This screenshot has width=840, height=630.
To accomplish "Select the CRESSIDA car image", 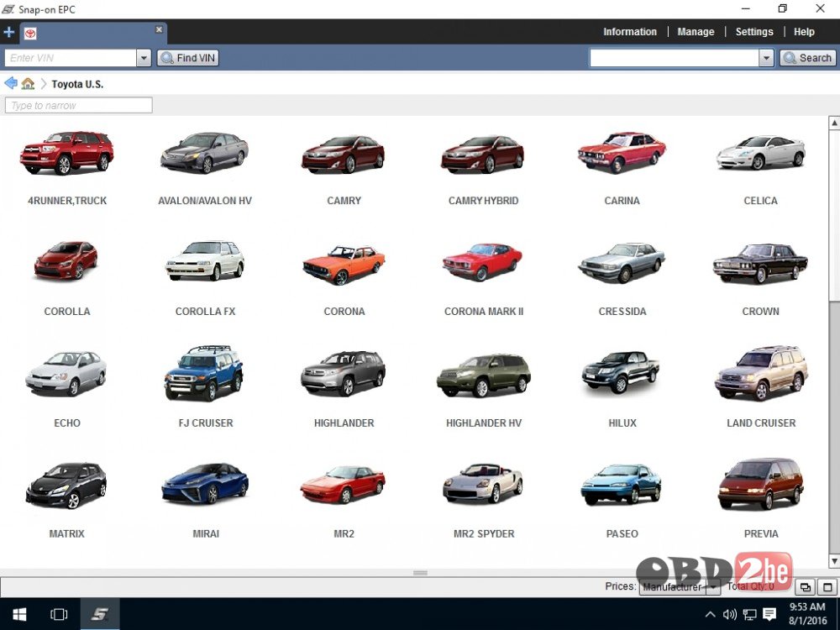I will click(x=622, y=263).
